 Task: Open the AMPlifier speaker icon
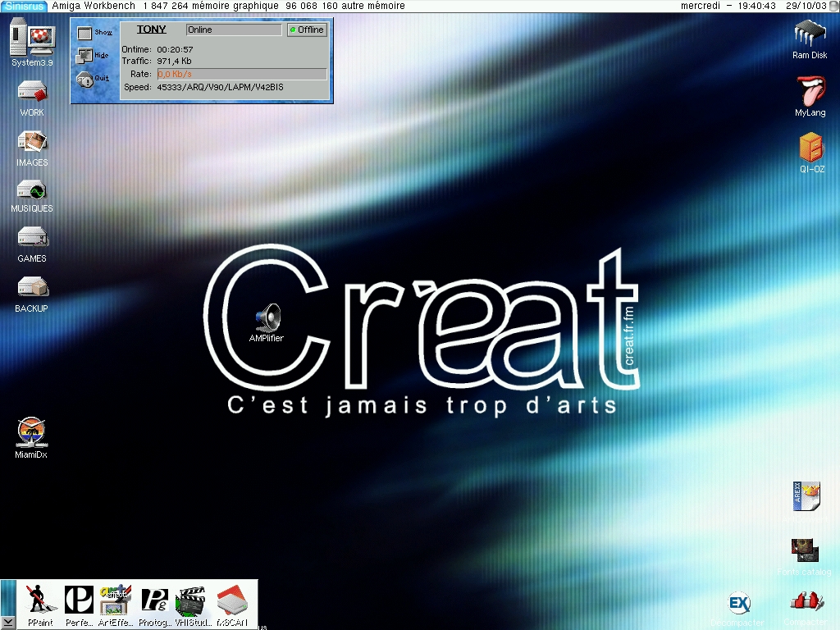point(267,317)
